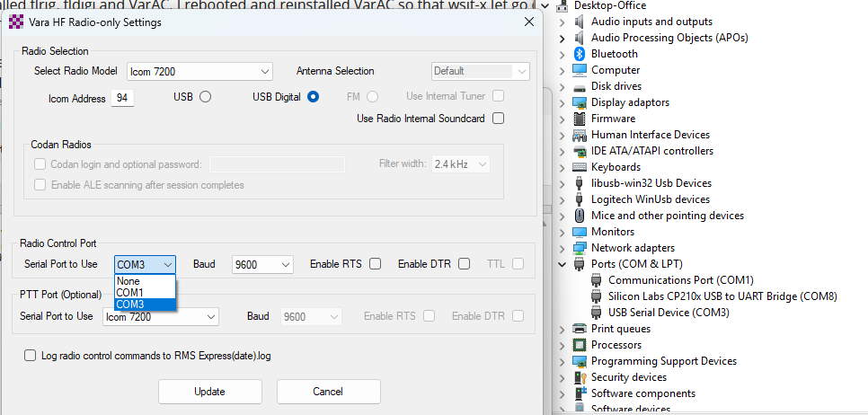This screenshot has width=868, height=415.
Task: Toggle Enable RTS for Radio Control Port
Action: pos(375,264)
